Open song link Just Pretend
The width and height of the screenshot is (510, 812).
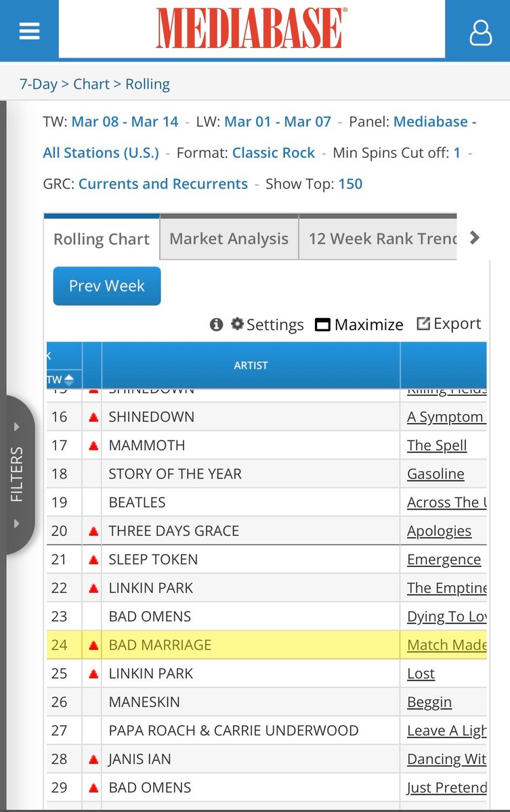coord(446,788)
